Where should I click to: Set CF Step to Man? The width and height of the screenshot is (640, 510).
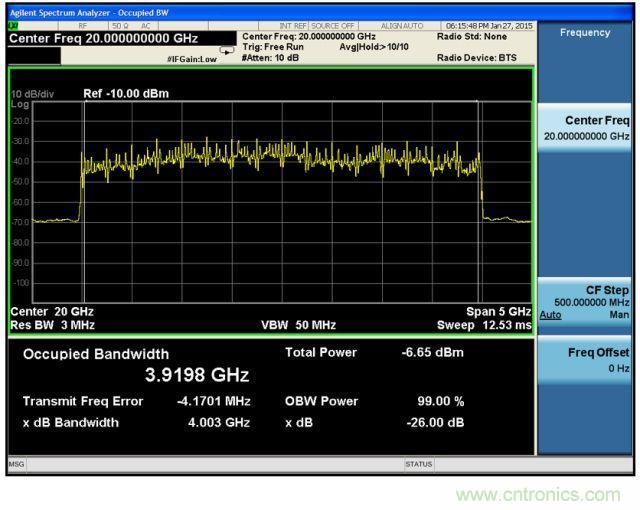pyautogui.click(x=620, y=315)
